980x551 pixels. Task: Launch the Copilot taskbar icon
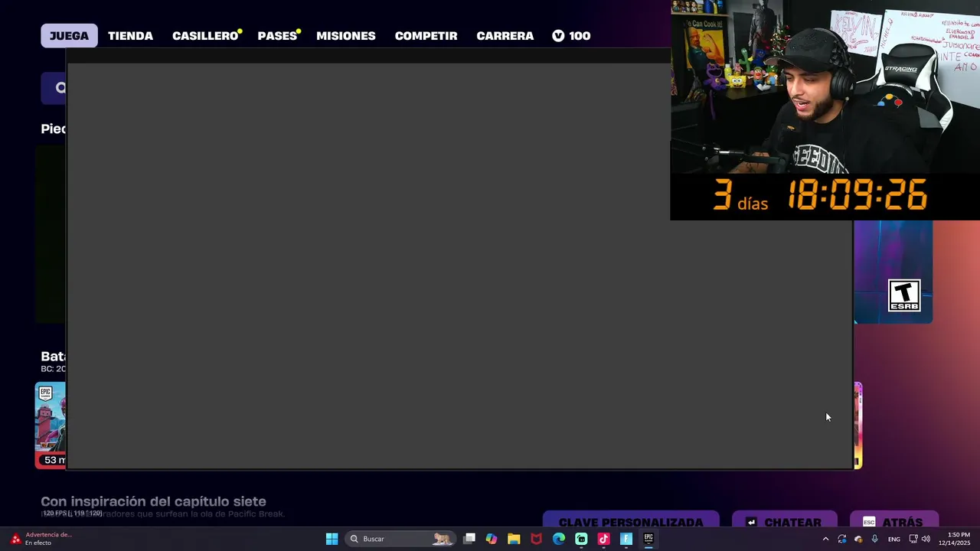(492, 539)
